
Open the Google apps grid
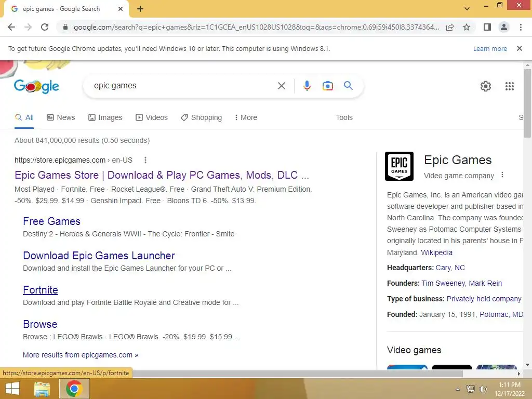pyautogui.click(x=509, y=86)
